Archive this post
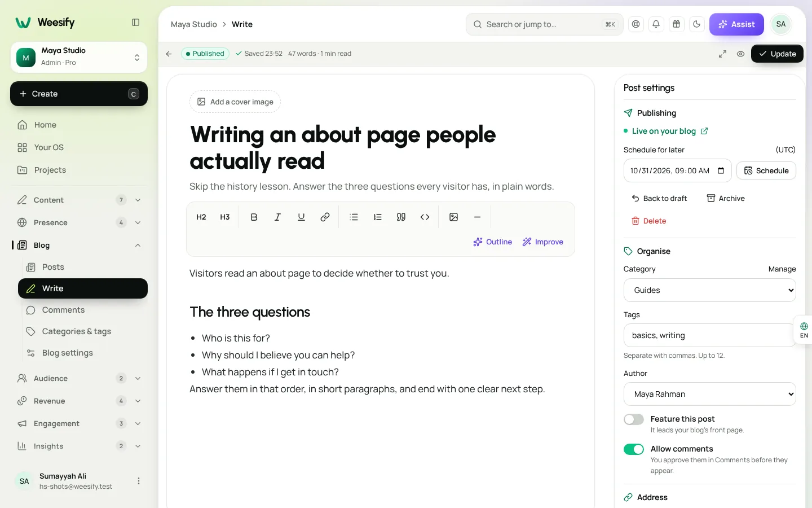 pyautogui.click(x=726, y=198)
